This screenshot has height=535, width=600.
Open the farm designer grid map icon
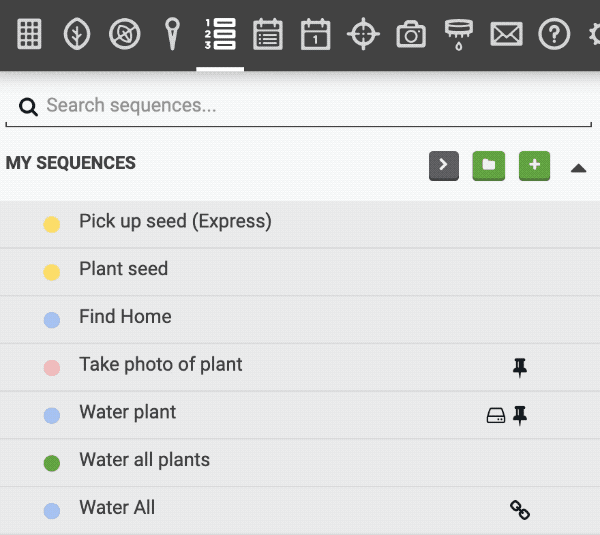29,34
